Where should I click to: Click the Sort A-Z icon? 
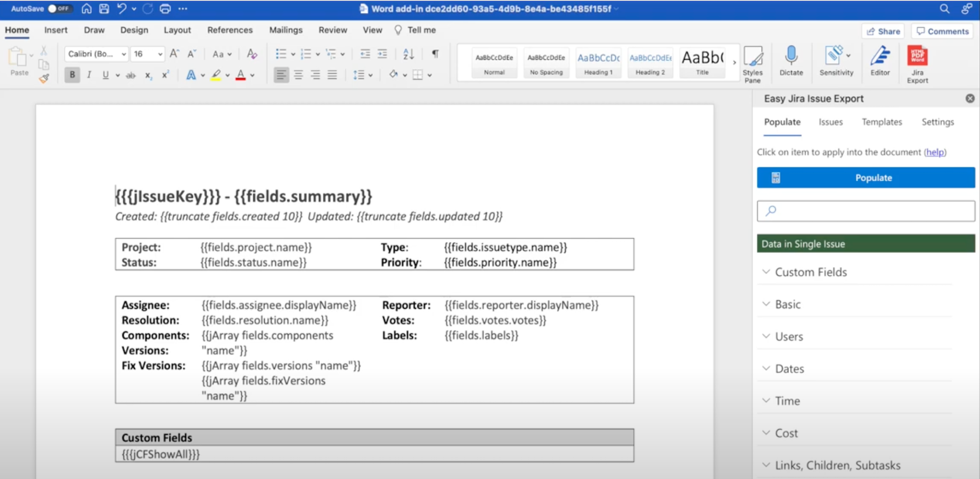tap(409, 54)
